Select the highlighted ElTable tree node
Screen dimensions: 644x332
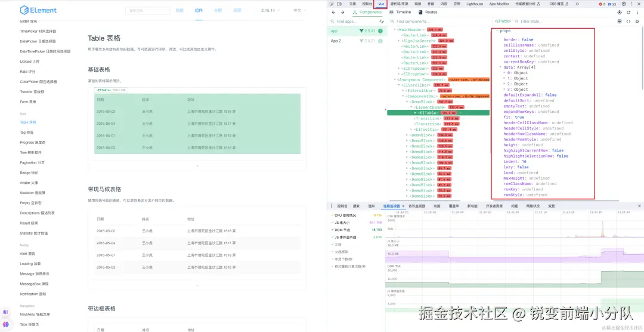point(438,113)
